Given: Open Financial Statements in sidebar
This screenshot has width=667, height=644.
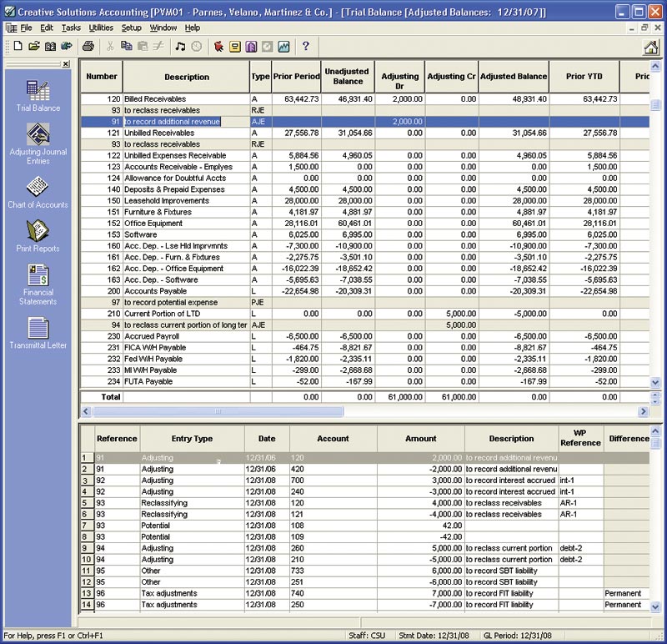Looking at the screenshot, I should click(38, 284).
